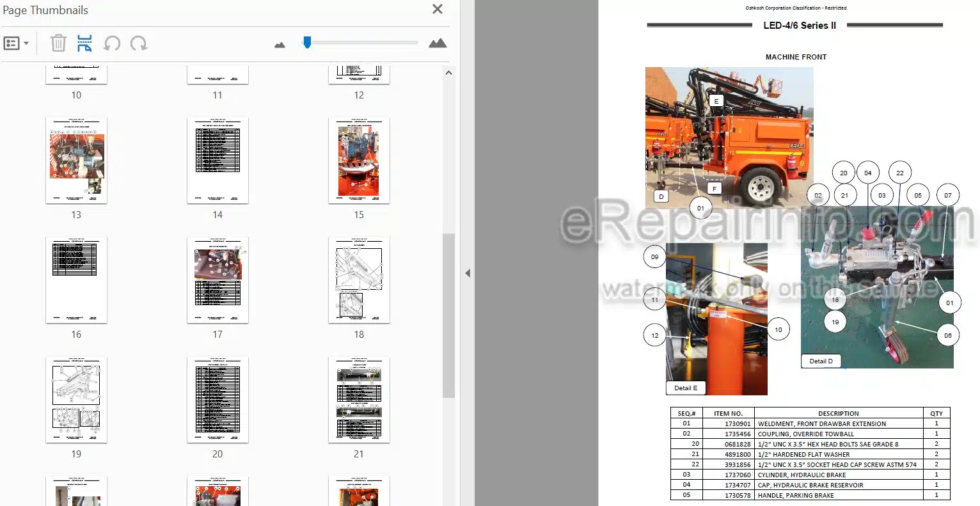
Task: Enlarge thumbnails with the large mountain icon
Action: click(438, 43)
